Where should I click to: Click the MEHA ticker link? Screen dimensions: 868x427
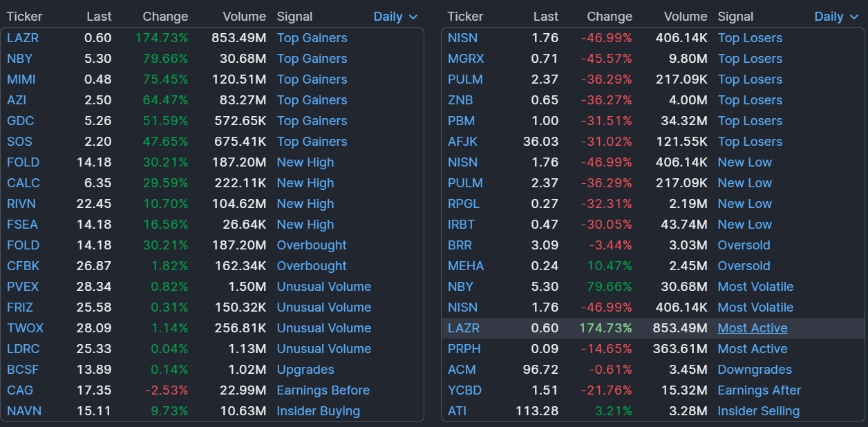pos(466,266)
